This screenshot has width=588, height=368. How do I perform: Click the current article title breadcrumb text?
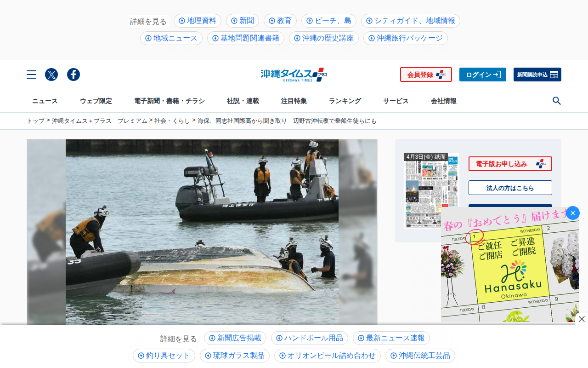(287, 121)
